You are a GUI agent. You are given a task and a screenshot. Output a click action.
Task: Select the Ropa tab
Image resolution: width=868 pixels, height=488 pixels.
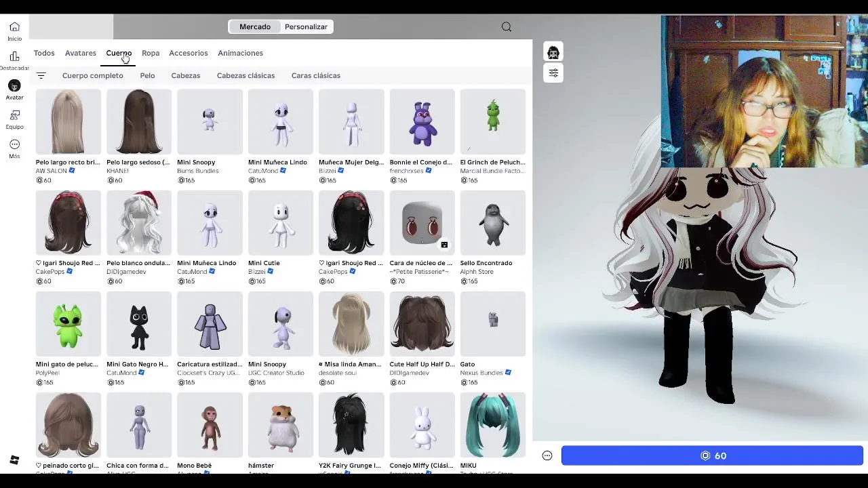[151, 53]
